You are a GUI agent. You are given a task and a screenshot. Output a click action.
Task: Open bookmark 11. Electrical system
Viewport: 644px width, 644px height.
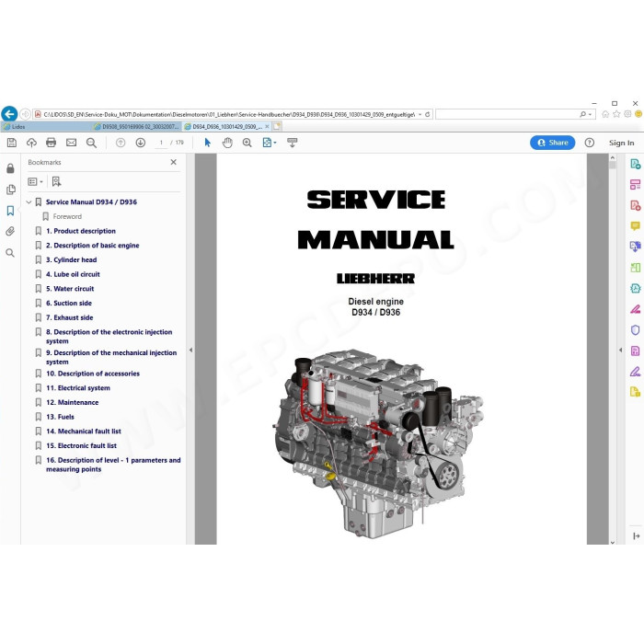[78, 387]
